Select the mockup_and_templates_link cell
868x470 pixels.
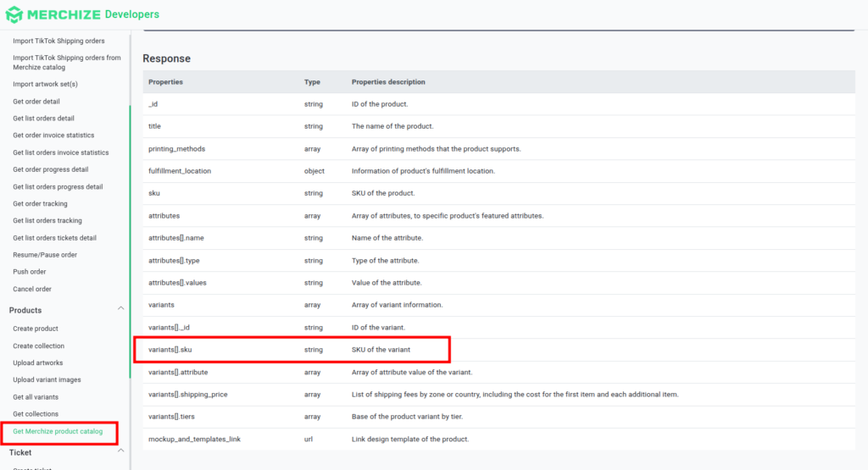click(194, 440)
